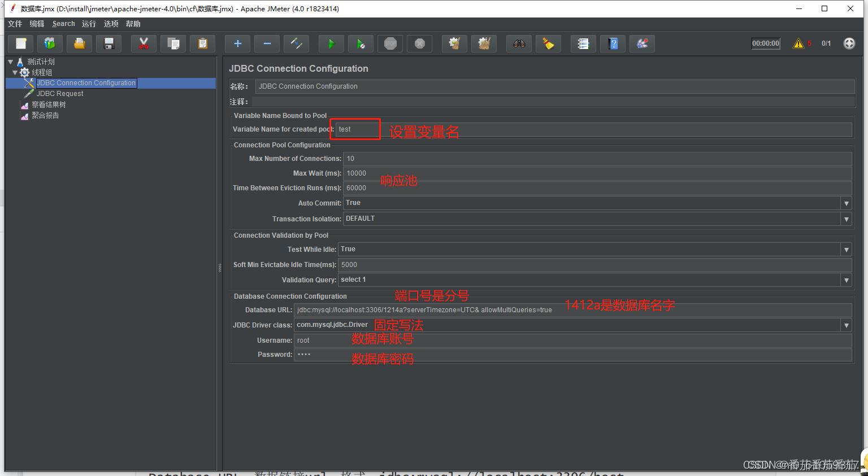The height and width of the screenshot is (476, 868).
Task: Open the Search menu
Action: click(x=63, y=24)
